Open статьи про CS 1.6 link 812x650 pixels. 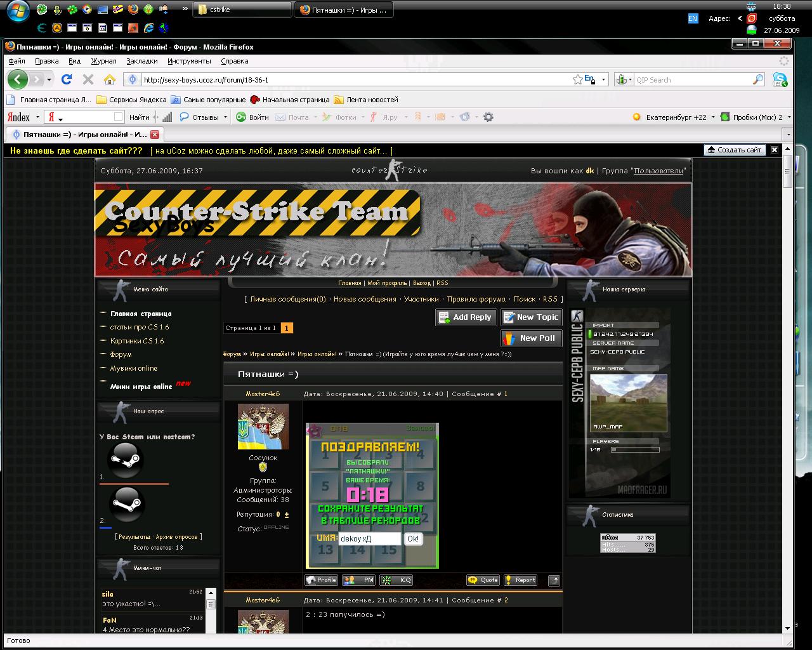140,327
